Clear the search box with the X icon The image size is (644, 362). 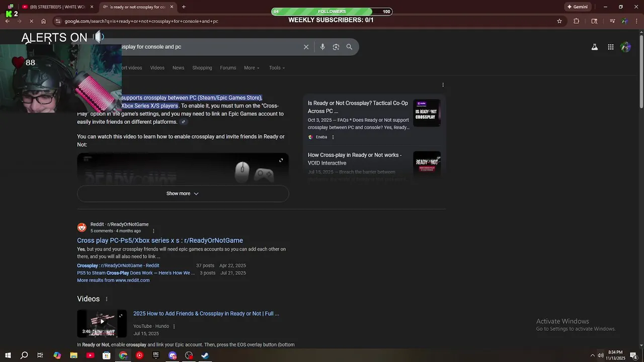(x=306, y=47)
